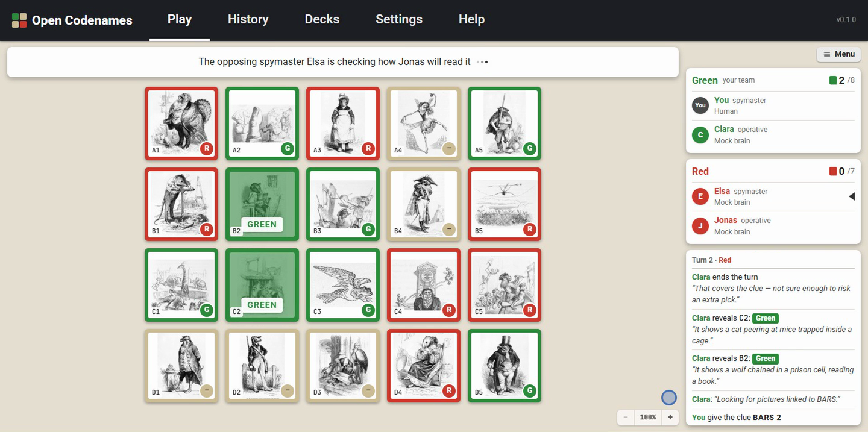Click the 100% zoom level value

(648, 417)
